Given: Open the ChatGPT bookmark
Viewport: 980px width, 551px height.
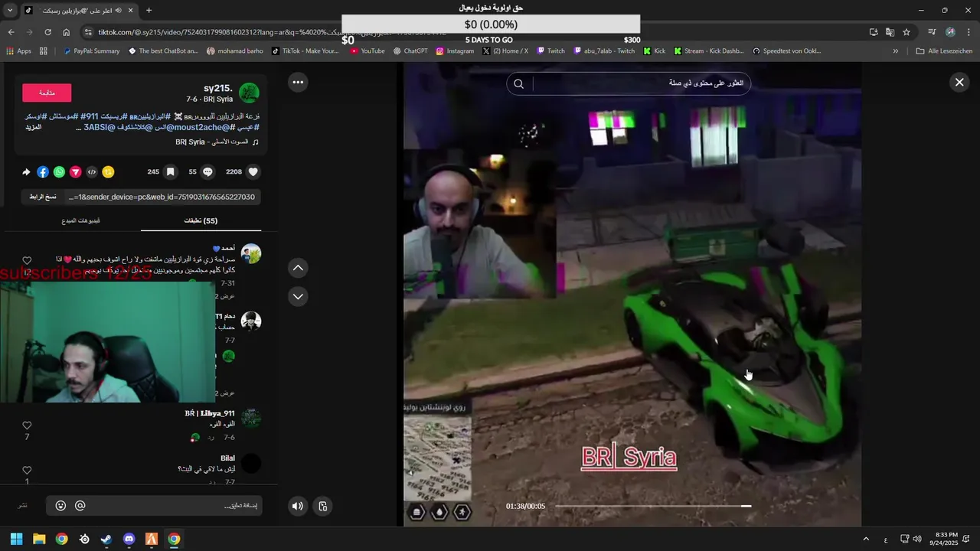Looking at the screenshot, I should tap(410, 51).
